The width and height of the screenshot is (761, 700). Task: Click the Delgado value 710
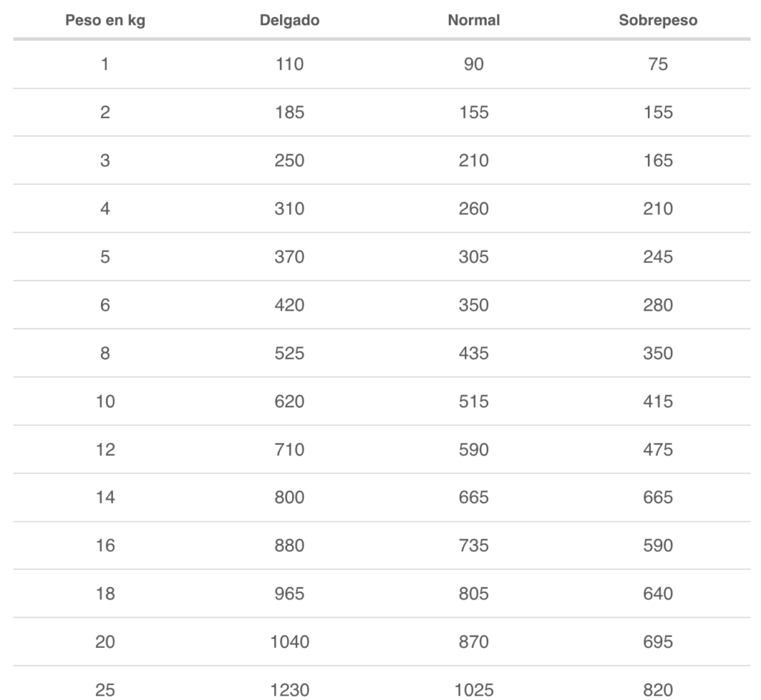point(290,449)
